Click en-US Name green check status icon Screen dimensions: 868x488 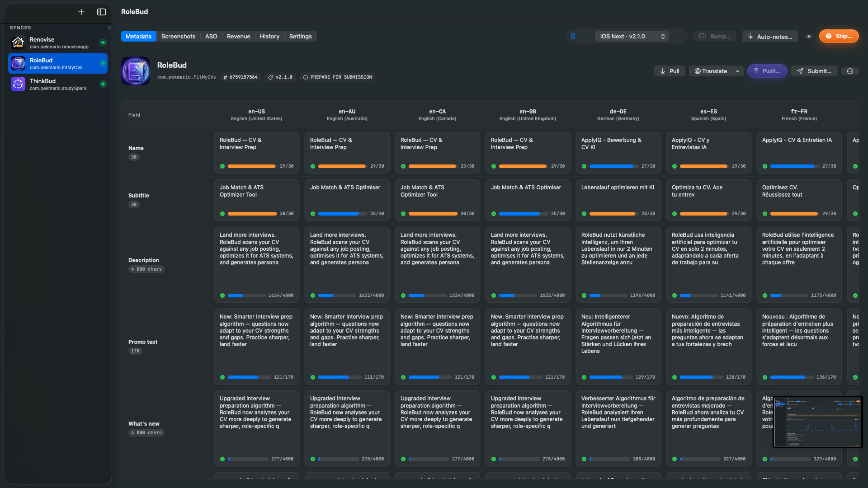click(x=222, y=166)
